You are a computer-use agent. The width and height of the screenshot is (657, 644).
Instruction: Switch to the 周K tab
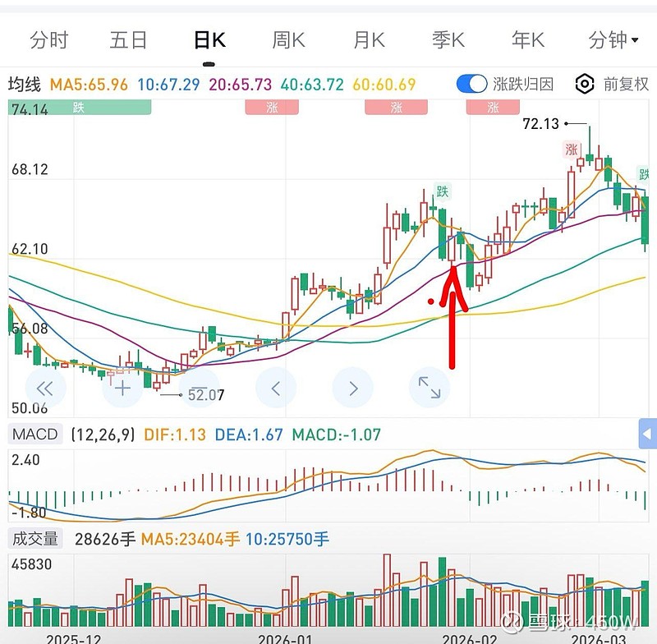pos(288,39)
